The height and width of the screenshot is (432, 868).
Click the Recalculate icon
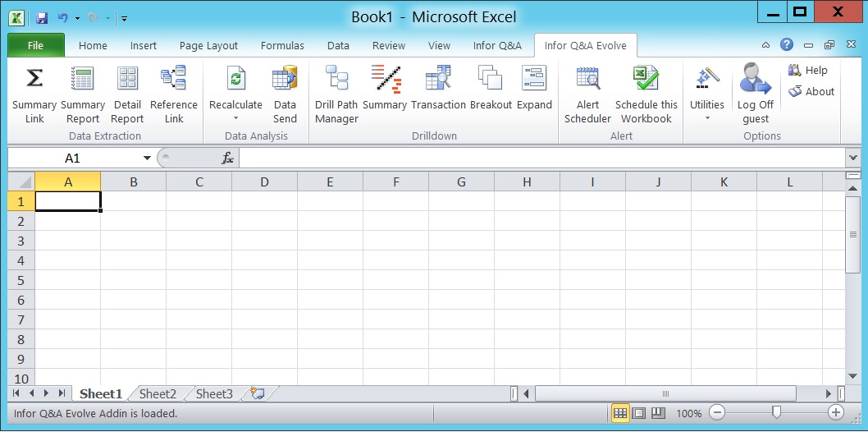[x=235, y=78]
